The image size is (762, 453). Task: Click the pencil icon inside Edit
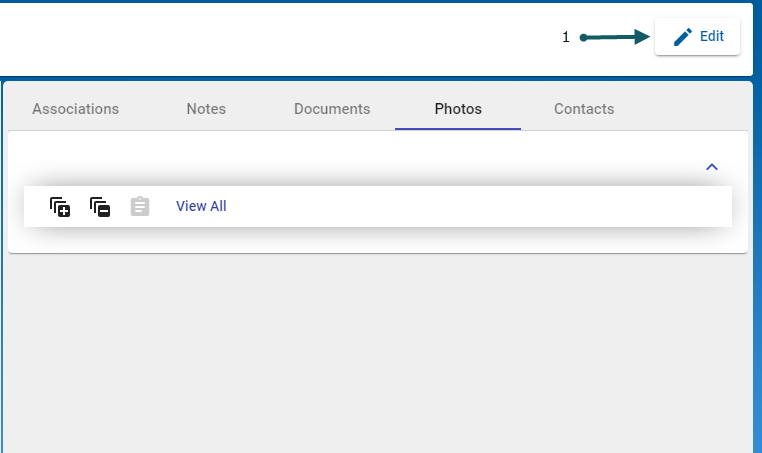[683, 37]
